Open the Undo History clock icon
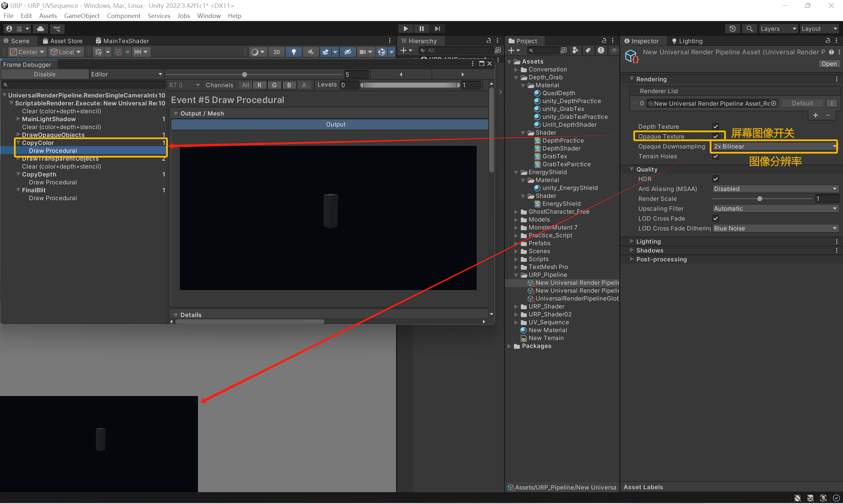Screen dimensions: 843x504 tap(732, 29)
